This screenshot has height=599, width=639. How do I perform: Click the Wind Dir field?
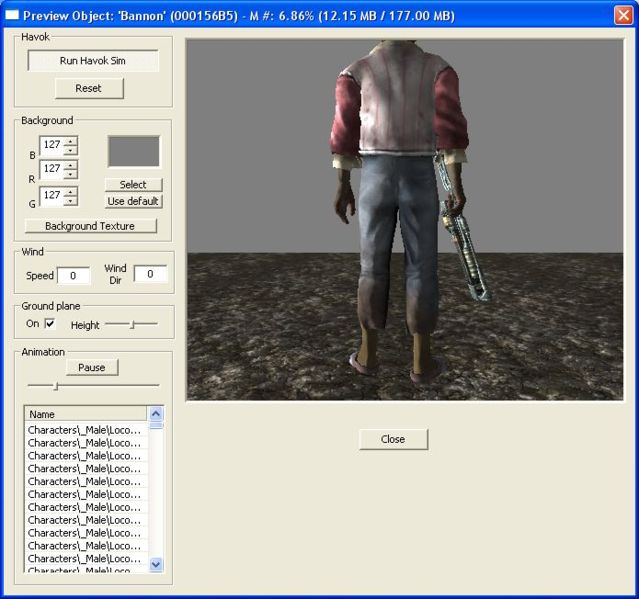tap(150, 274)
